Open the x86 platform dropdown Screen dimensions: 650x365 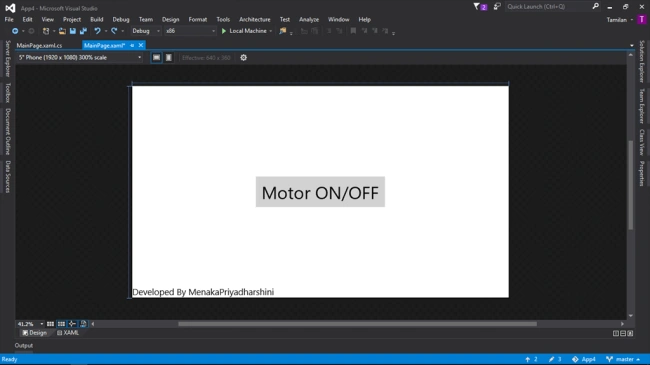190,31
